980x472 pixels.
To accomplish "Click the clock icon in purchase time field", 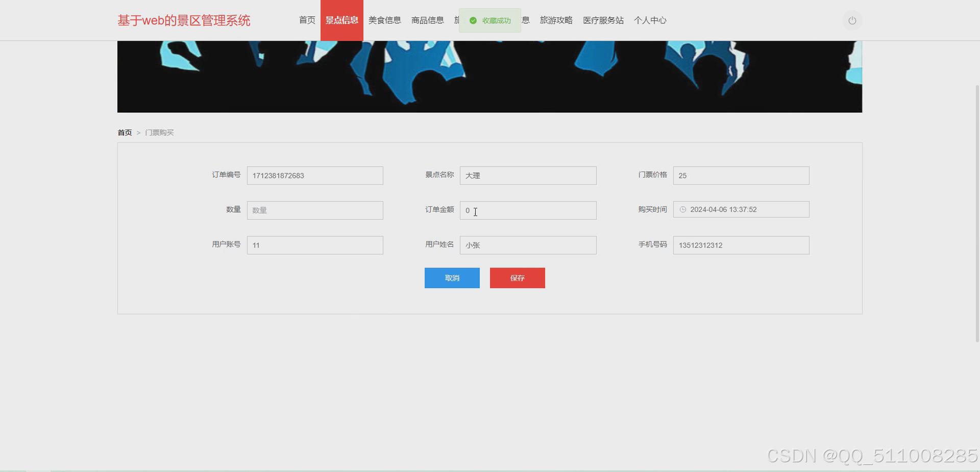I will (x=683, y=209).
